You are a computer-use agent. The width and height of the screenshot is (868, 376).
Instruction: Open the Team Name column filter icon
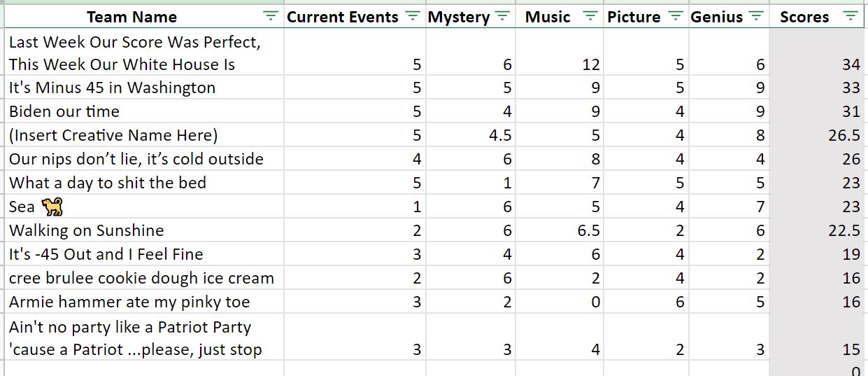[270, 17]
